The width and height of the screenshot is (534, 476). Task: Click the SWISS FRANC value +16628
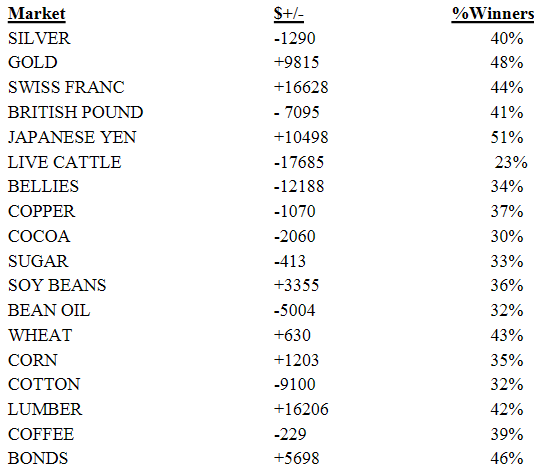click(x=301, y=87)
